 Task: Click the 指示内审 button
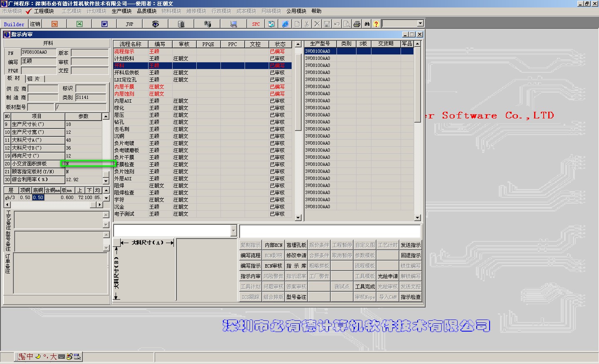click(250, 276)
